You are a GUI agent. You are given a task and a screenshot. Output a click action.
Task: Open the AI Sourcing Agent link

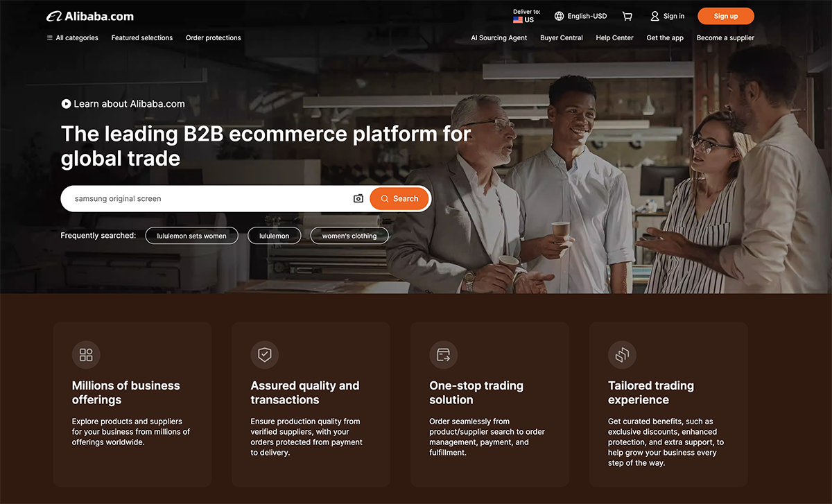(x=499, y=38)
